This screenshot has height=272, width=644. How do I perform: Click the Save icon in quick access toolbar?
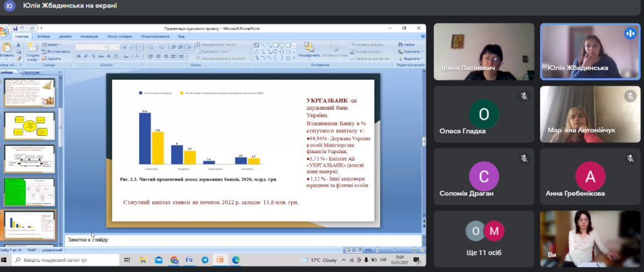point(15,28)
